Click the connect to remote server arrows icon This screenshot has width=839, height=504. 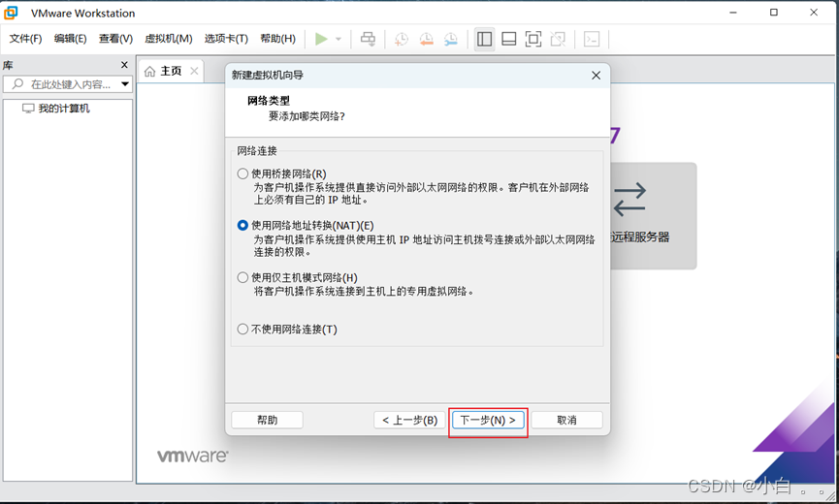point(629,200)
